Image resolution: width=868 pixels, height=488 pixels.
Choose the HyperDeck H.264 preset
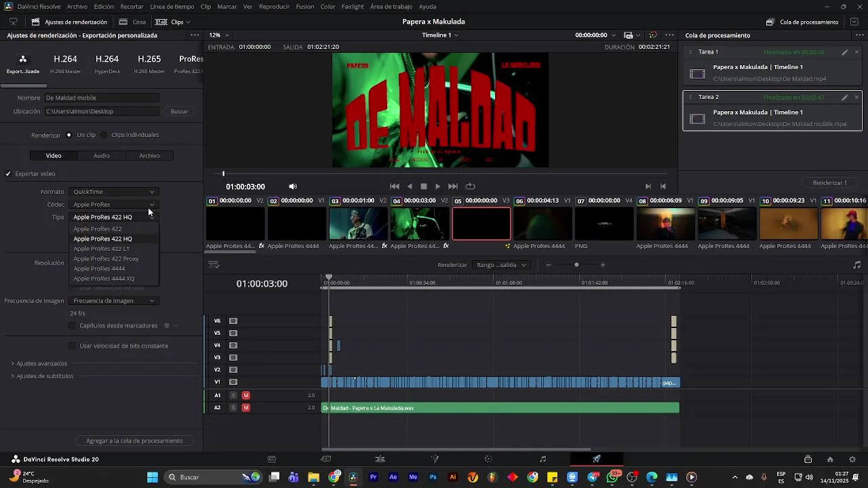tap(107, 63)
